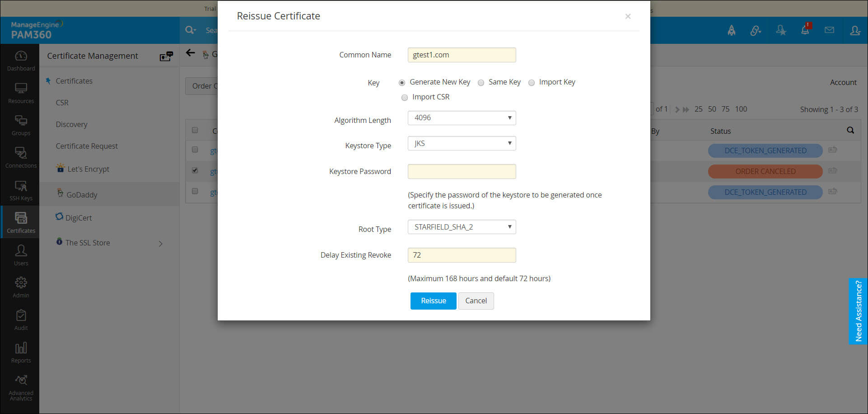Select the Same Key radio option

[x=481, y=83]
